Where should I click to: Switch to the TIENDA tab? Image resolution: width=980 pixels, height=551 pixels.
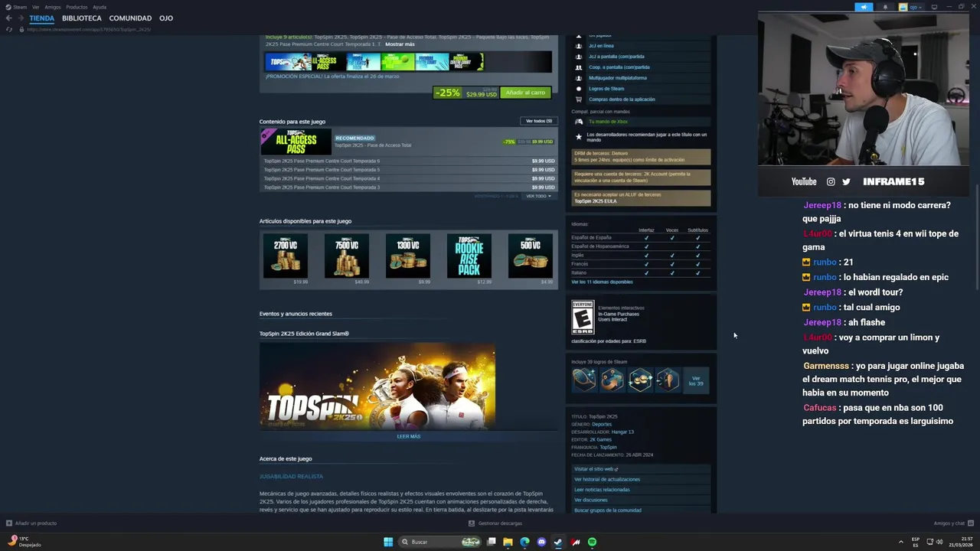(x=42, y=18)
